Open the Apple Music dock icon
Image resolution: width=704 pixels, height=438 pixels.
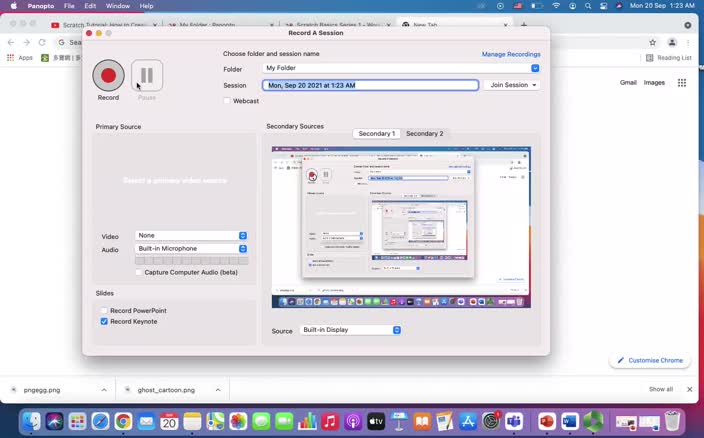point(330,421)
